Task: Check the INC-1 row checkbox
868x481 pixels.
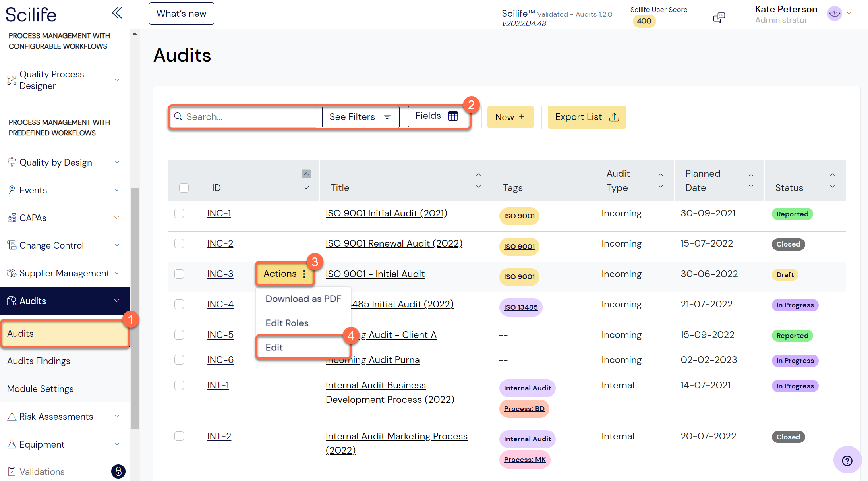Action: [179, 213]
